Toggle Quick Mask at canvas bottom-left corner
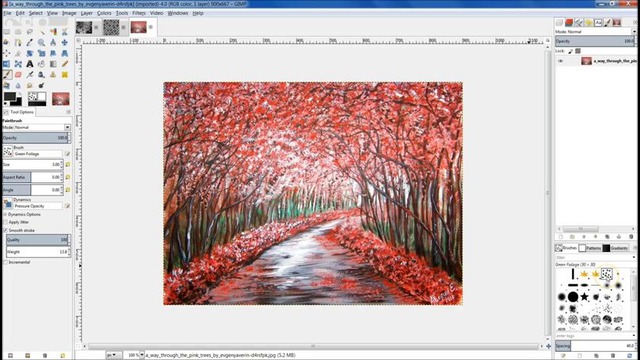The image size is (640, 360). [78, 347]
